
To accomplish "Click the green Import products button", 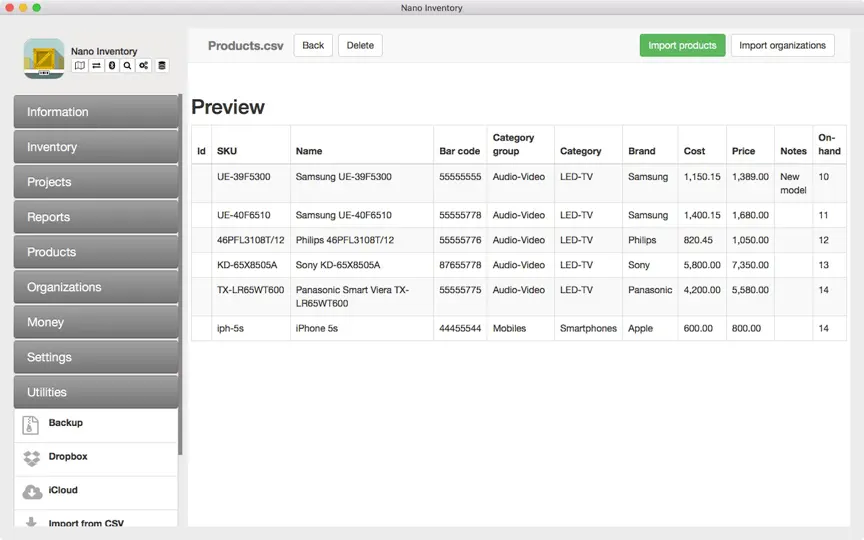I will pyautogui.click(x=682, y=45).
